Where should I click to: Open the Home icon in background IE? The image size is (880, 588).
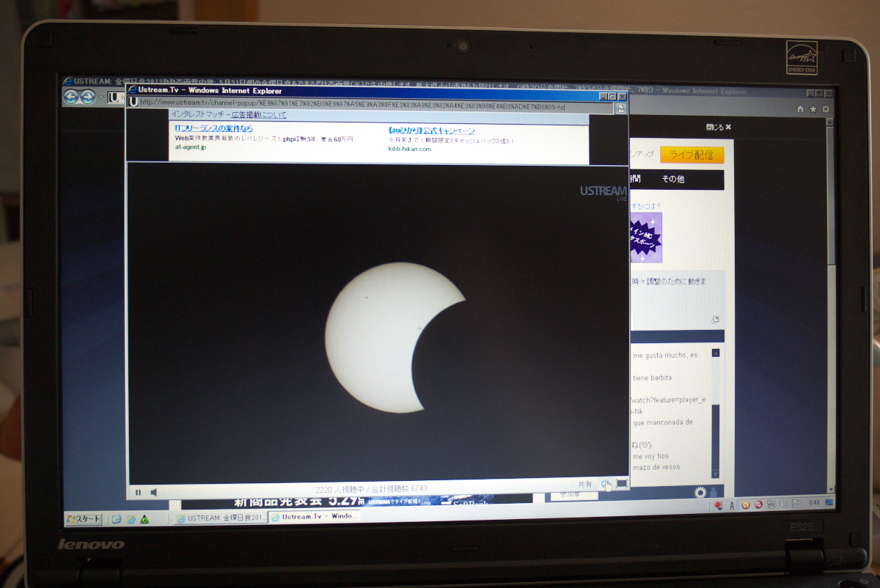802,109
